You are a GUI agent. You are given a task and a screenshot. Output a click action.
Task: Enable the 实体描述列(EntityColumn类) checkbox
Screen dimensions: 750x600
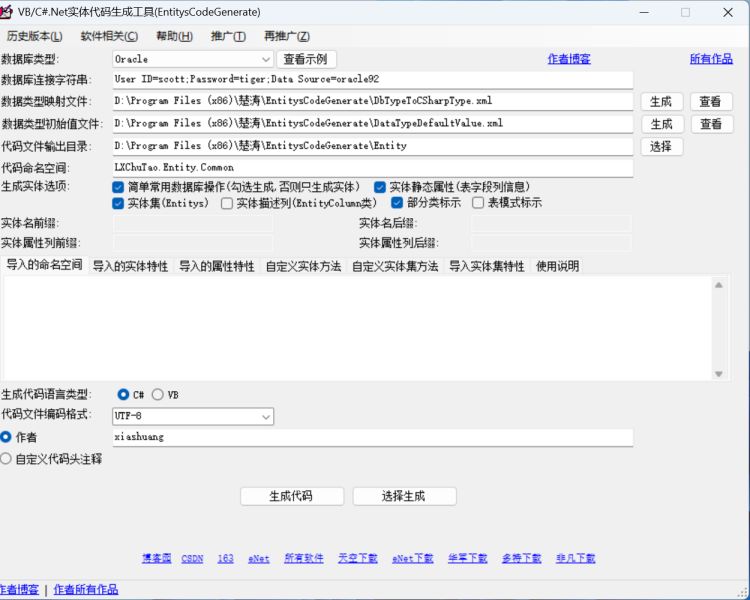click(226, 203)
